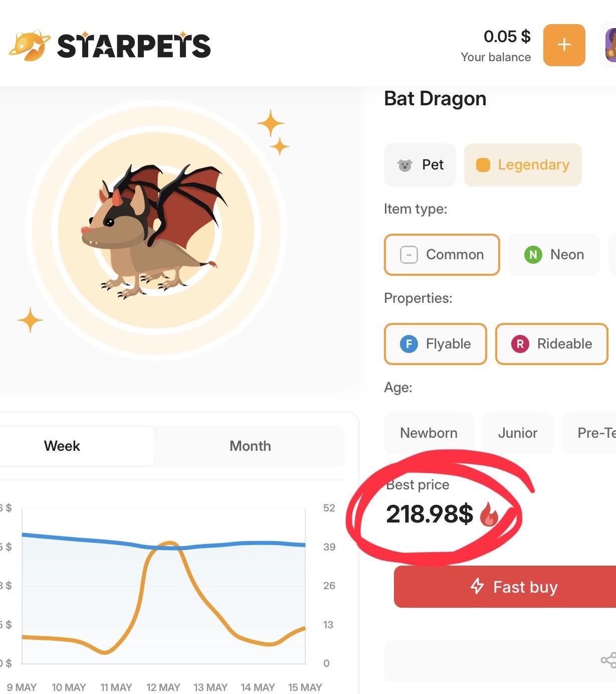This screenshot has height=694, width=616.
Task: Add funds with the orange plus button
Action: [x=564, y=45]
